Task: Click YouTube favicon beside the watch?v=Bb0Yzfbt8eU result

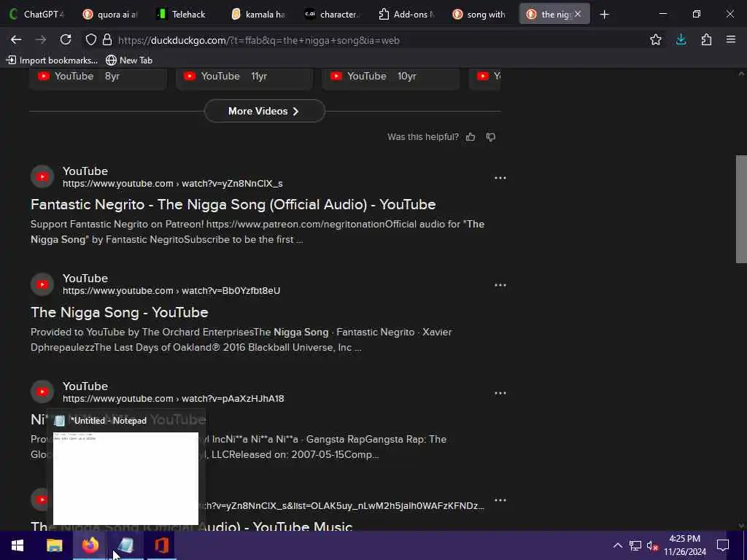Action: pos(42,284)
